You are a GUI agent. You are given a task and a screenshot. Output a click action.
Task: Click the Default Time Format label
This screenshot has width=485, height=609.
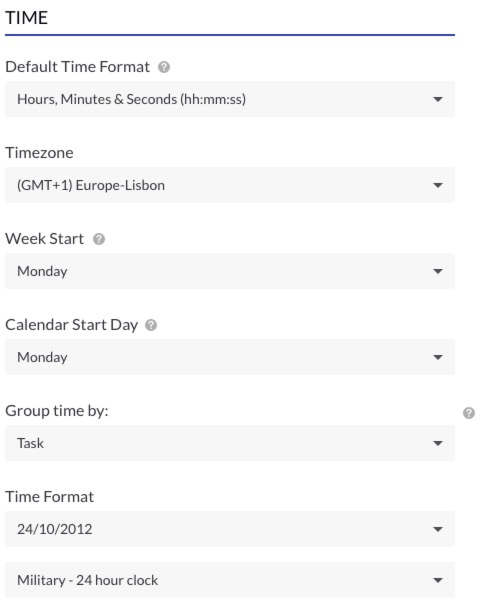tap(77, 67)
